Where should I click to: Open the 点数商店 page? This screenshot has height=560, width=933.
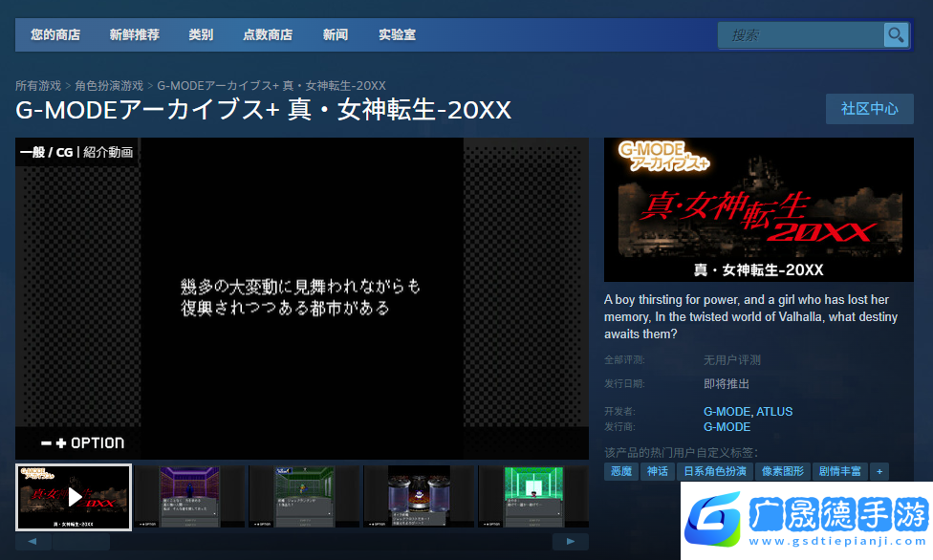[268, 35]
